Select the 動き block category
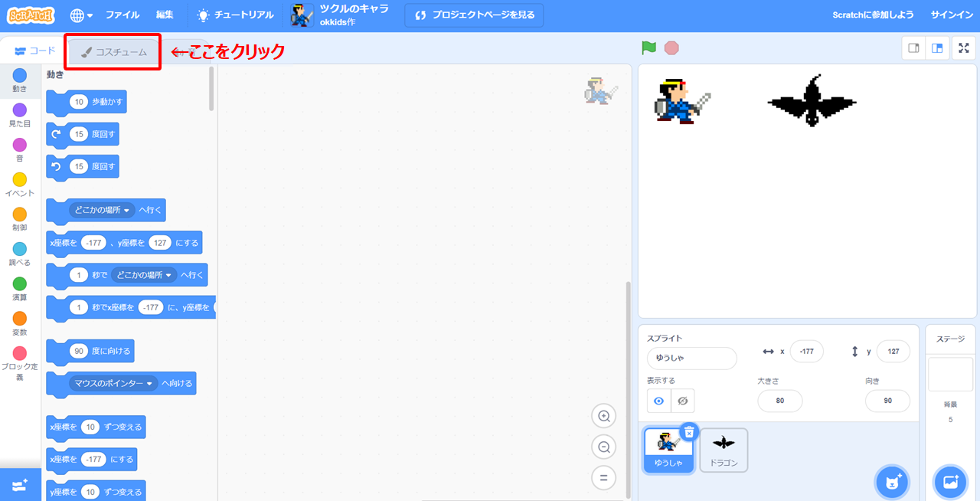The height and width of the screenshot is (501, 980). coord(20,80)
